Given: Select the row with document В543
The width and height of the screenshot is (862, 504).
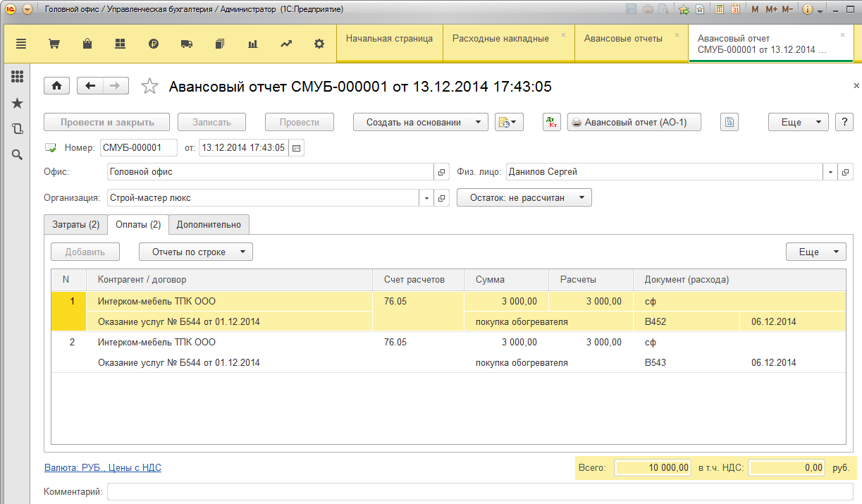Looking at the screenshot, I should pos(448,352).
